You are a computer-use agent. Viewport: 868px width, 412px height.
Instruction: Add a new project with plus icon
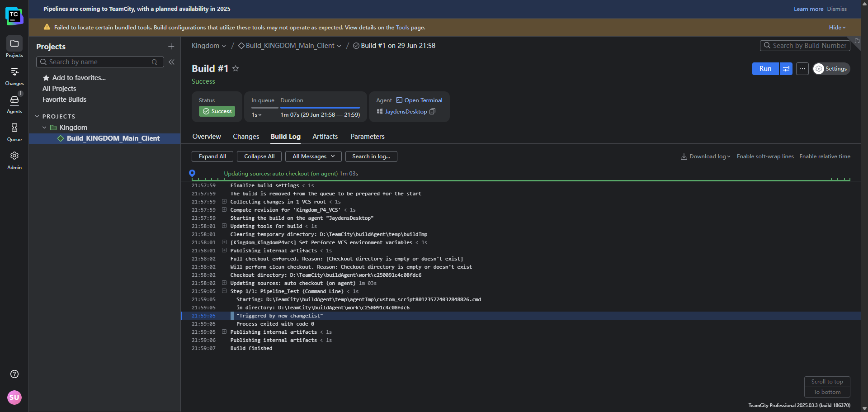click(x=171, y=47)
